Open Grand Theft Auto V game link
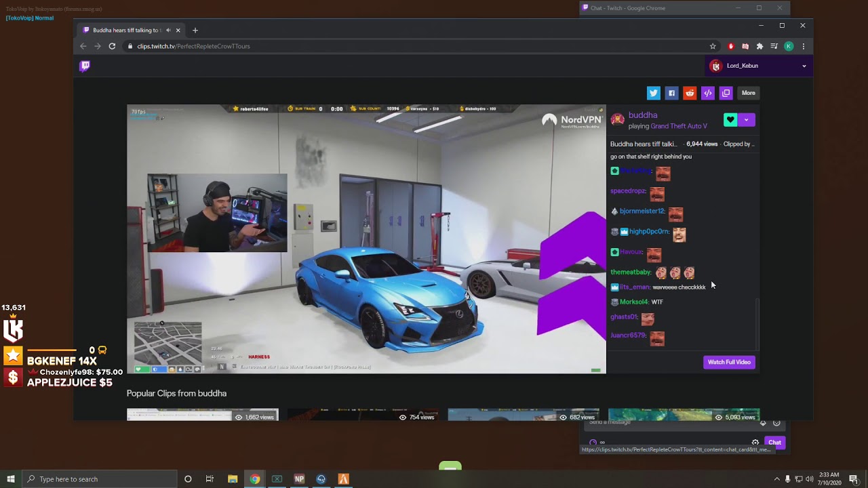This screenshot has height=488, width=868. tap(679, 126)
